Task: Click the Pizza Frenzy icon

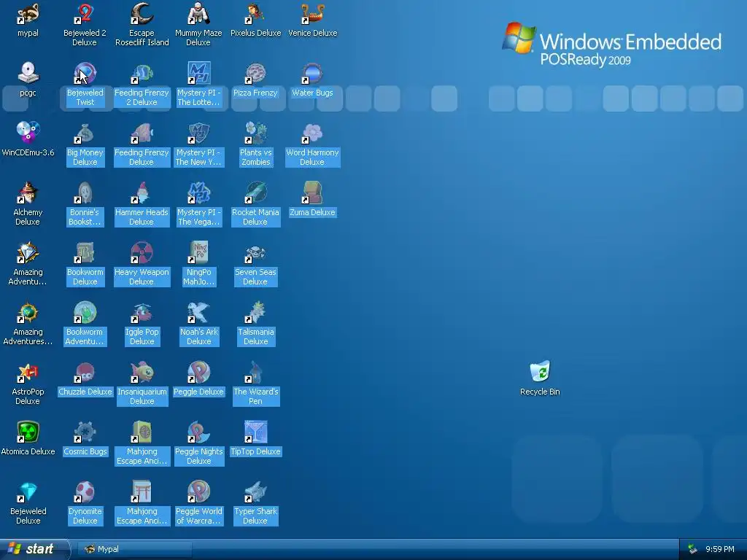Action: point(255,73)
